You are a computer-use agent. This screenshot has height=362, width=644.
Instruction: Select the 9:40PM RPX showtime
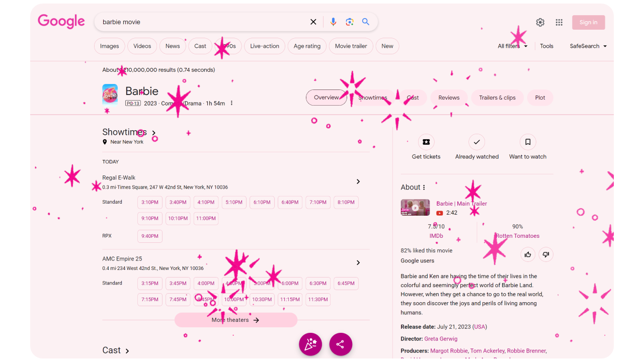[150, 236]
